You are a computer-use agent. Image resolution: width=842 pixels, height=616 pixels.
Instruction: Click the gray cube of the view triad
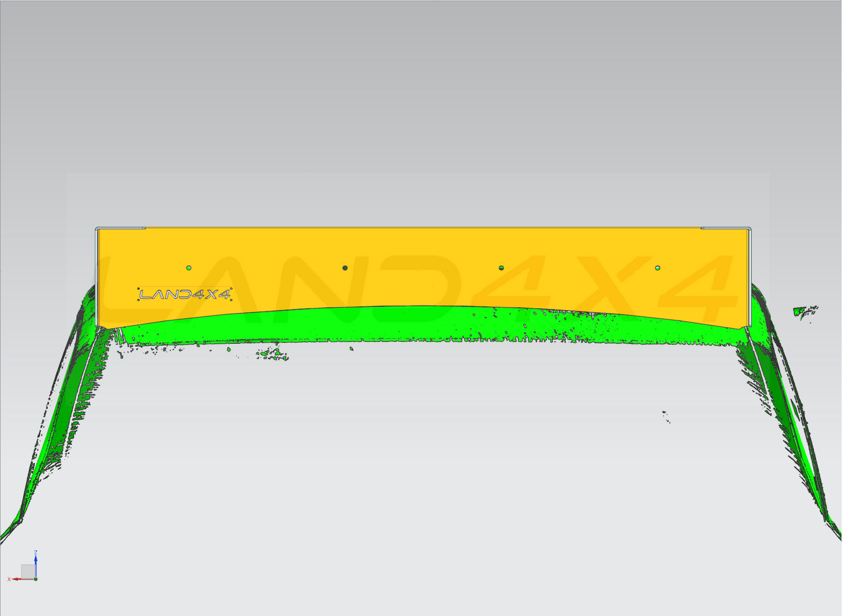pos(27,571)
